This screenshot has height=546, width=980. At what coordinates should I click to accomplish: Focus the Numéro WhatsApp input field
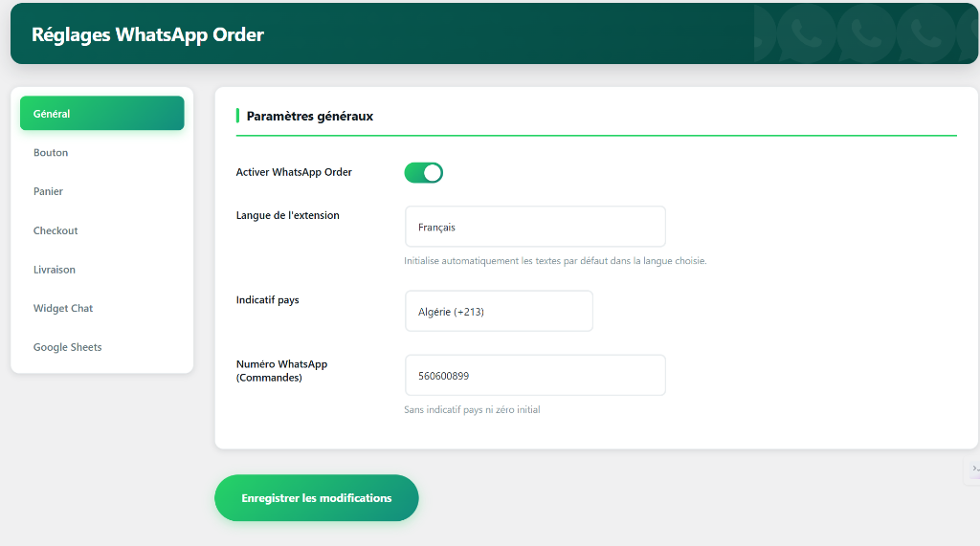535,376
